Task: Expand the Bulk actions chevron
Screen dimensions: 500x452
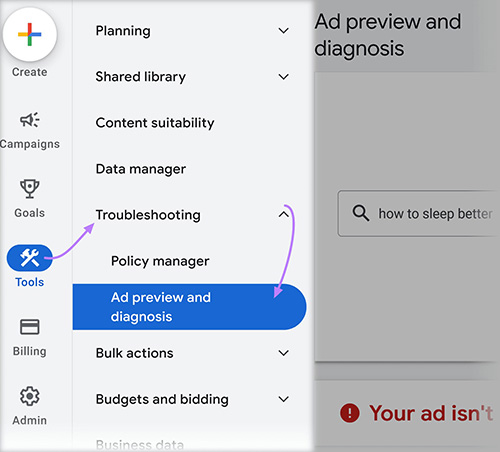Action: tap(284, 353)
